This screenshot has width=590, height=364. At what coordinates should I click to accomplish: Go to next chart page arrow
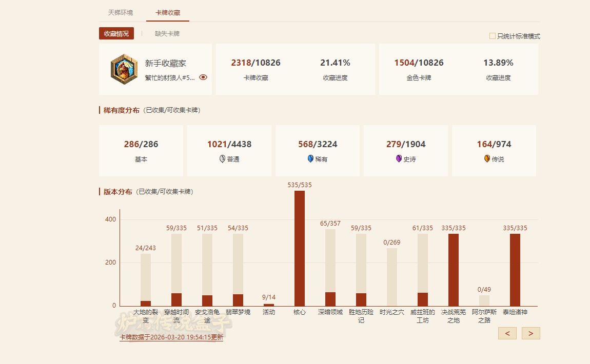[x=530, y=333]
